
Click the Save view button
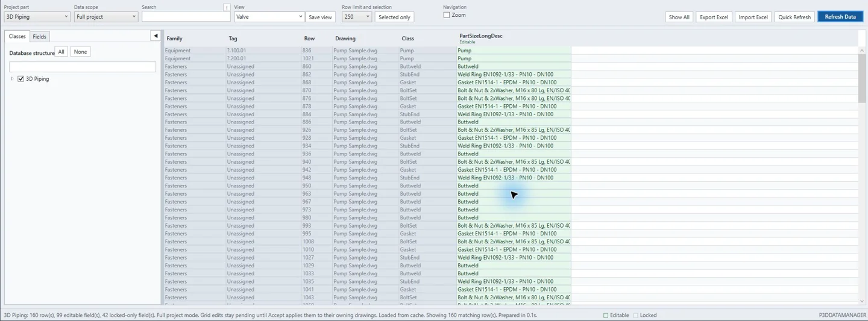point(321,17)
